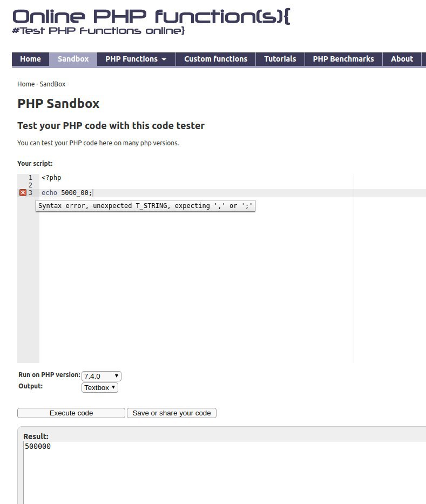
Task: Click inside the Result output textbox
Action: (x=225, y=473)
